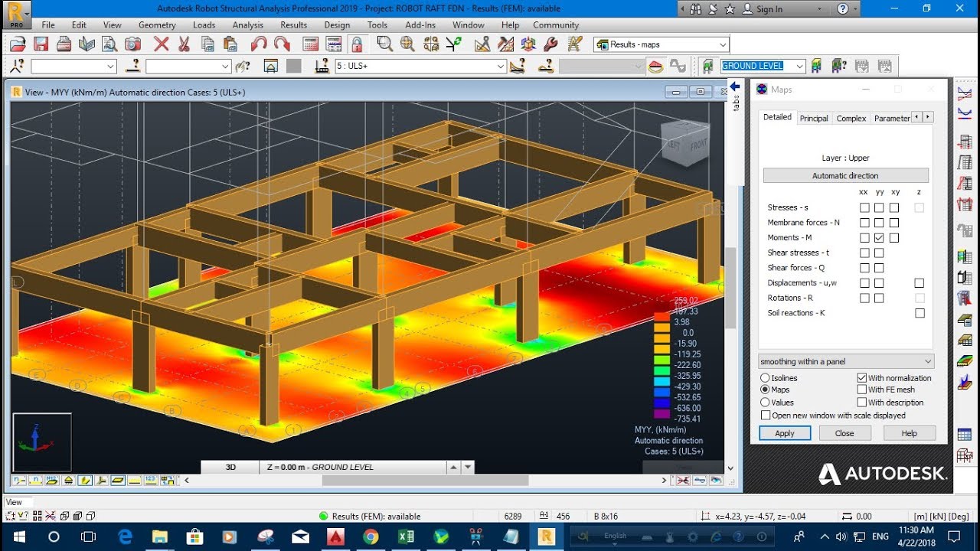Open Excel from the Windows taskbar

[406, 536]
